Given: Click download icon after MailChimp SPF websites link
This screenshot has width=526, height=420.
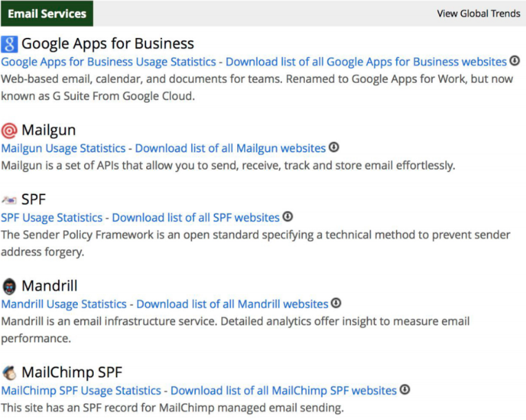Looking at the screenshot, I should coord(405,390).
